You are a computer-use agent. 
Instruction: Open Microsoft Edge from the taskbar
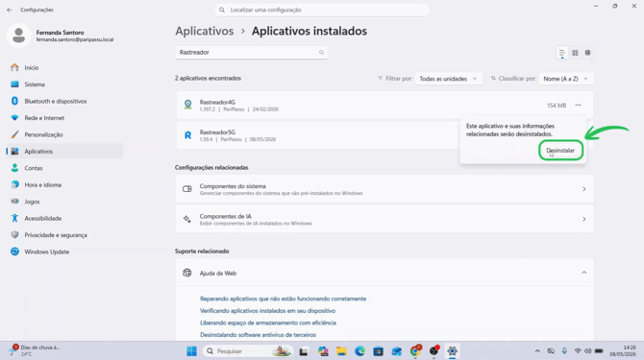359,351
